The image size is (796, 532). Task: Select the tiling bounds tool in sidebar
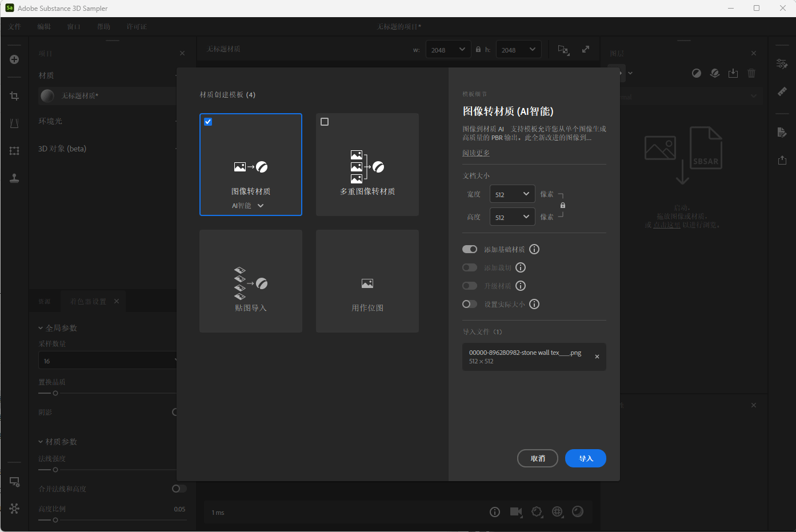[x=14, y=151]
